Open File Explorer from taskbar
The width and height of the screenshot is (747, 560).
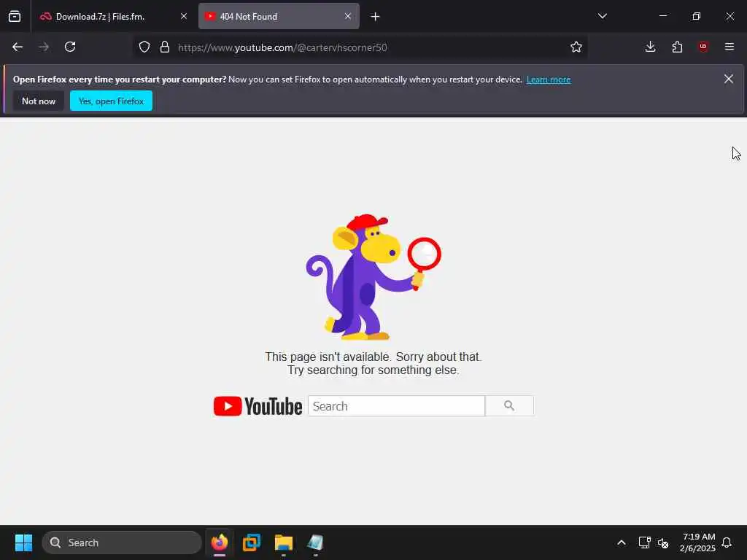tap(284, 542)
